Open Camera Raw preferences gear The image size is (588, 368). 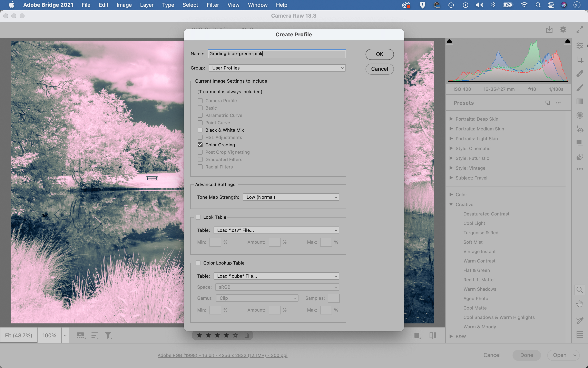pyautogui.click(x=563, y=30)
